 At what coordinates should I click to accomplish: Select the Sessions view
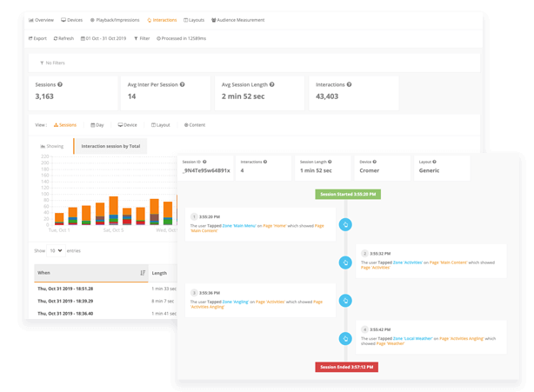pos(65,125)
